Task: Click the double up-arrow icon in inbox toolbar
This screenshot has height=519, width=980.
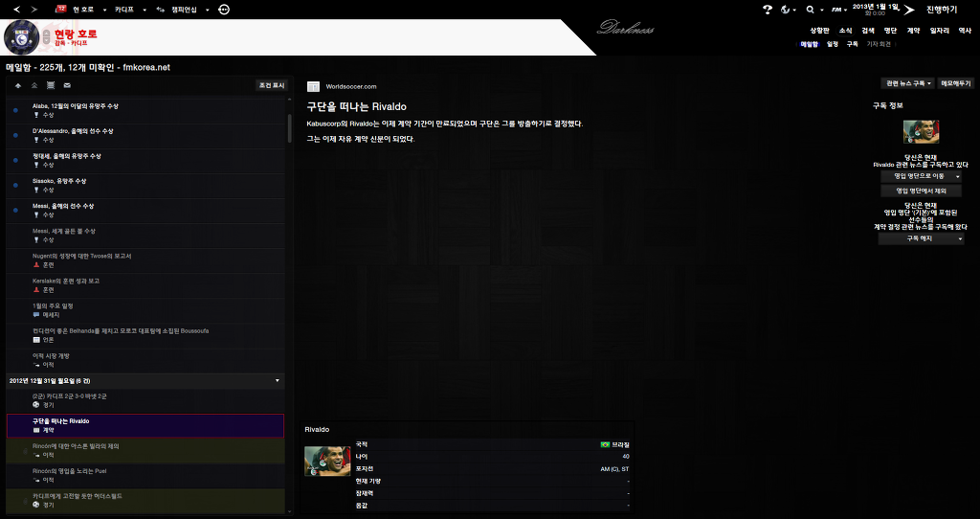Action: click(34, 85)
